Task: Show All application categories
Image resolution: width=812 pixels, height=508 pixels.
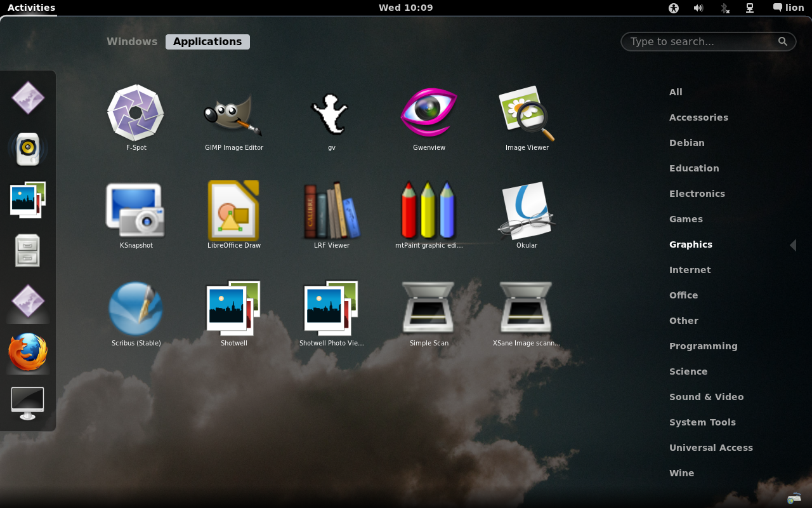Action: click(x=676, y=92)
